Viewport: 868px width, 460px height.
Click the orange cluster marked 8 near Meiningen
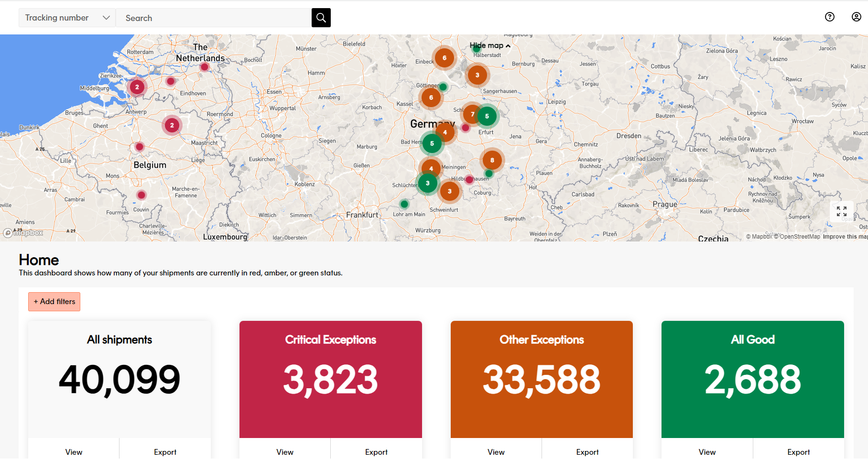tap(491, 160)
